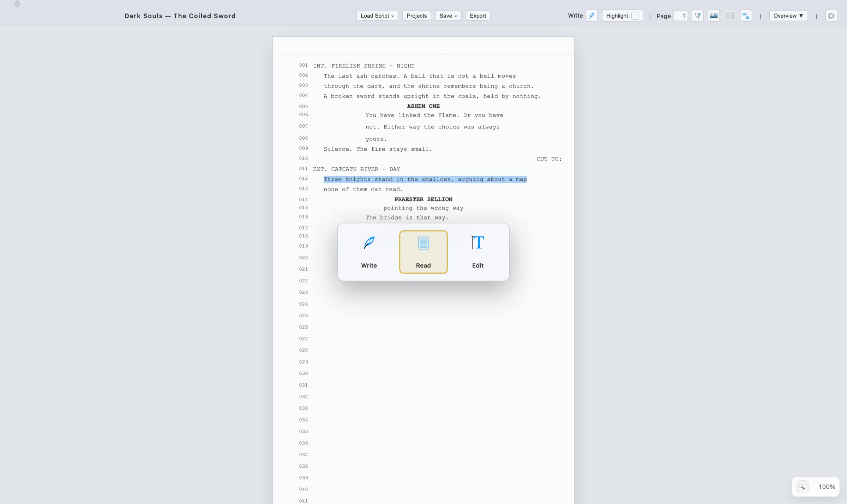Click line number 040 in the margin
The width and height of the screenshot is (847, 504).
tap(304, 490)
